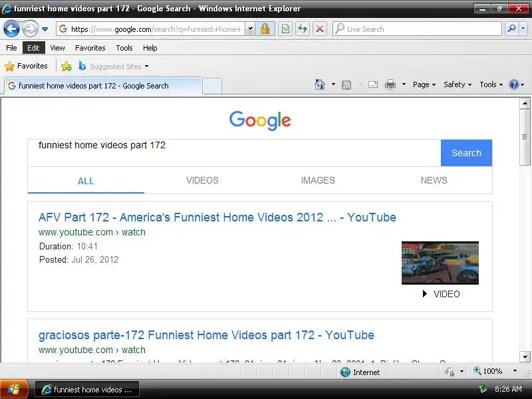Click the blue Search button
The image size is (532, 399).
(467, 153)
